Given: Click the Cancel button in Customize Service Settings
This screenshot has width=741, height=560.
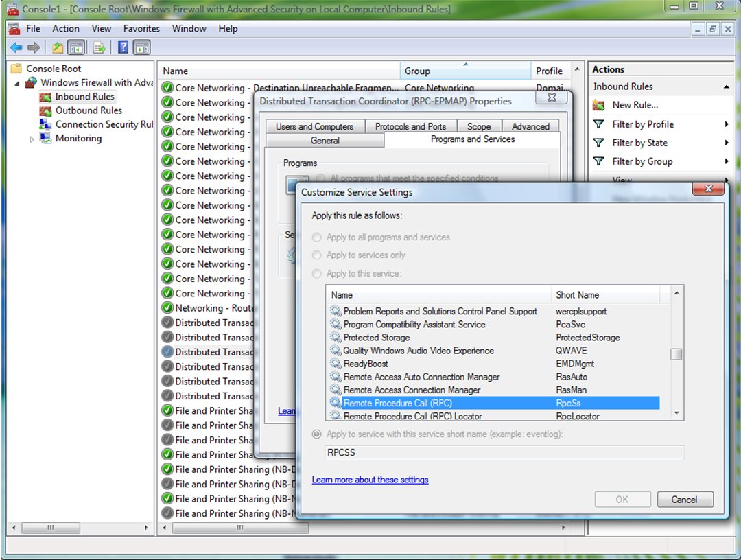Looking at the screenshot, I should coord(685,500).
